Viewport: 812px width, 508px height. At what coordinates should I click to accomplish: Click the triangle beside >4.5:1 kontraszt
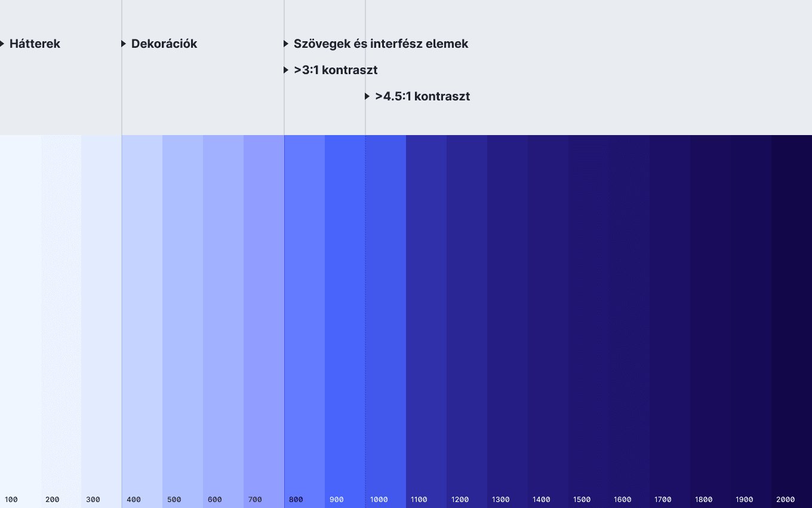coord(367,96)
